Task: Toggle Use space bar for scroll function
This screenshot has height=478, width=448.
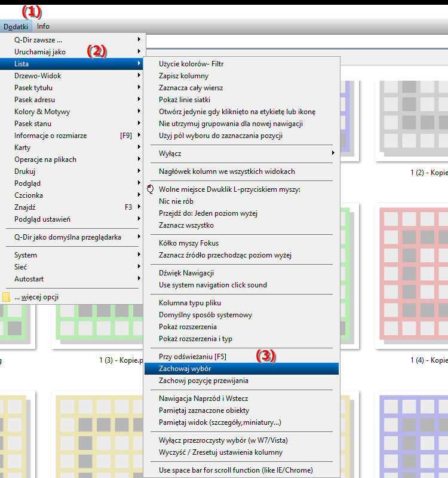Action: pyautogui.click(x=241, y=470)
